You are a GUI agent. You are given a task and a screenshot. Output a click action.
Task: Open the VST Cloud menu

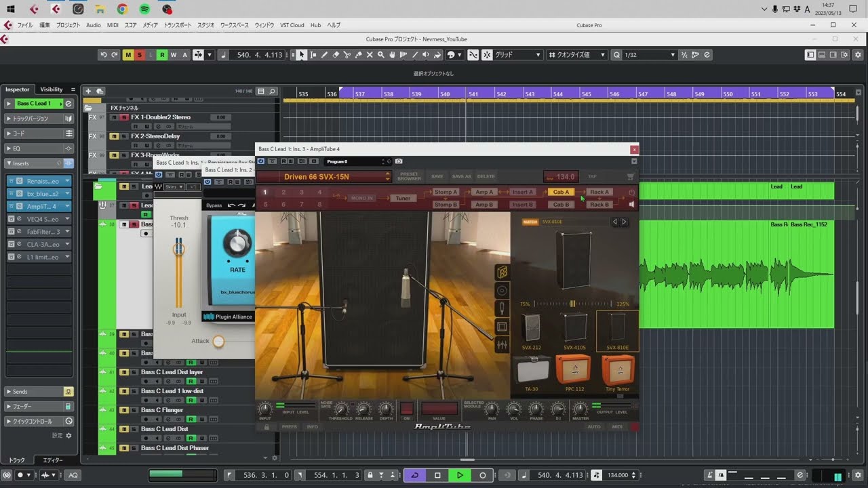pyautogui.click(x=293, y=25)
